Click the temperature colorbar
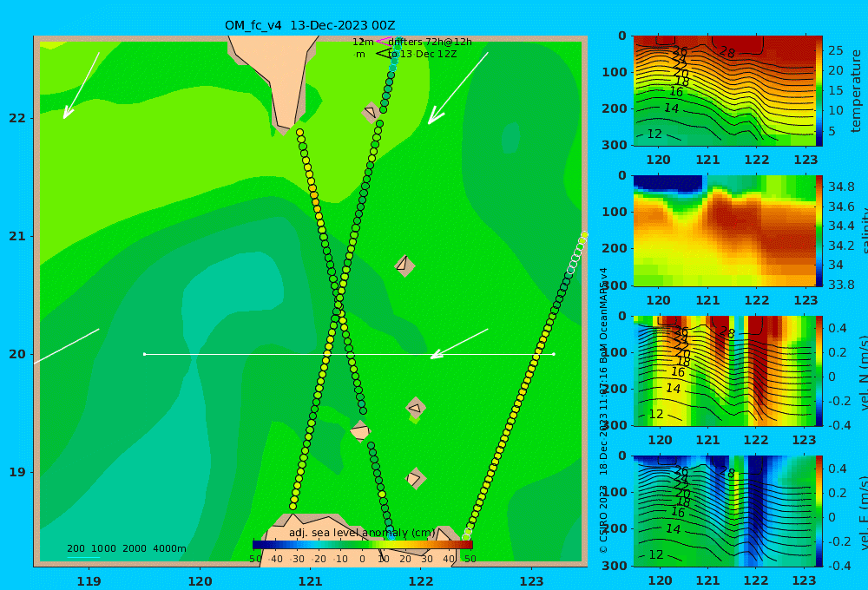 819,91
